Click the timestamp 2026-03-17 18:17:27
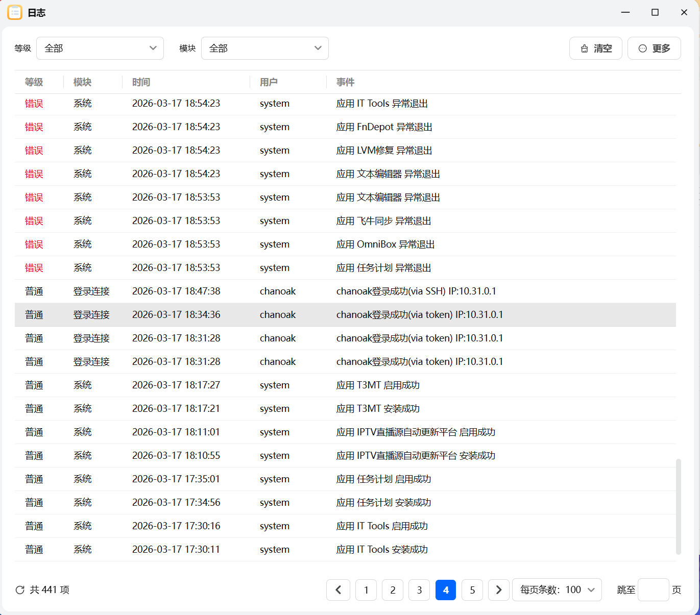 (176, 385)
